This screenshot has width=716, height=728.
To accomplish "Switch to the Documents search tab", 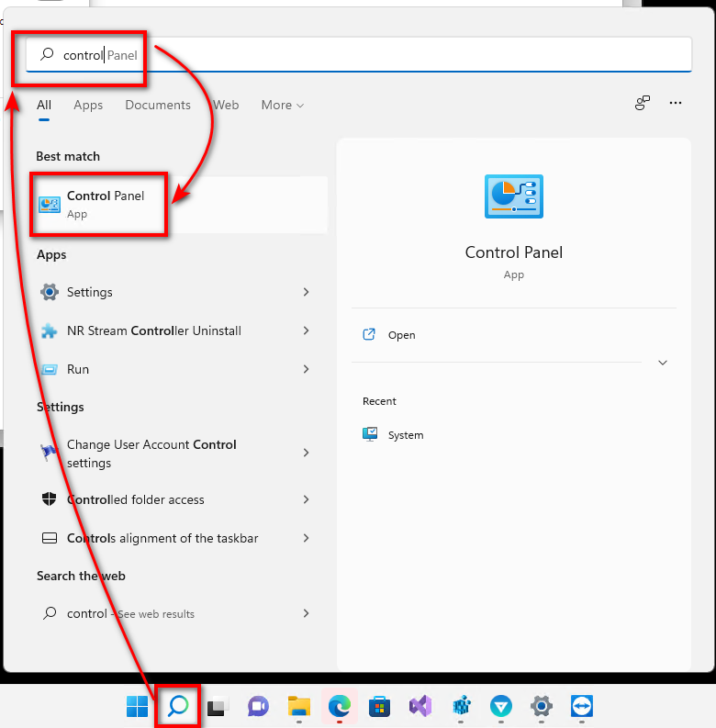I will (x=158, y=106).
